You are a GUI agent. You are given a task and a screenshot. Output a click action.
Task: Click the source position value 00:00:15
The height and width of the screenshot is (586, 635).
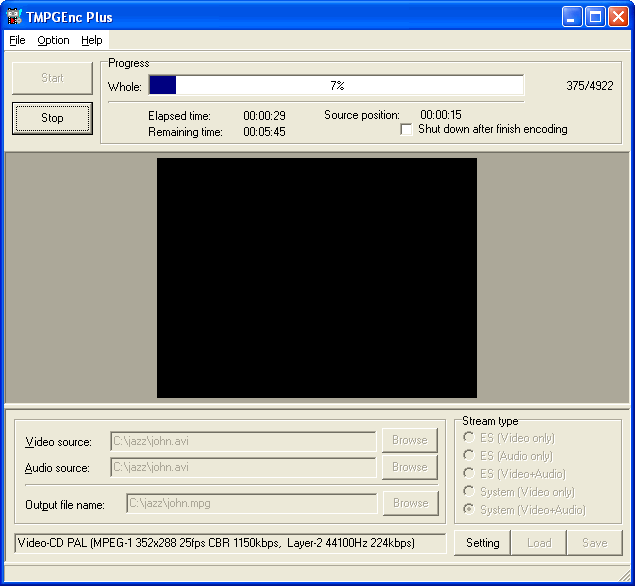click(x=441, y=115)
